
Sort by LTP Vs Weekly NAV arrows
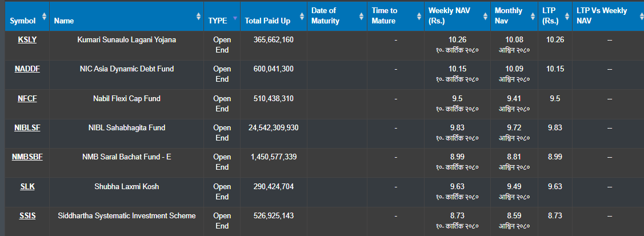click(x=641, y=17)
